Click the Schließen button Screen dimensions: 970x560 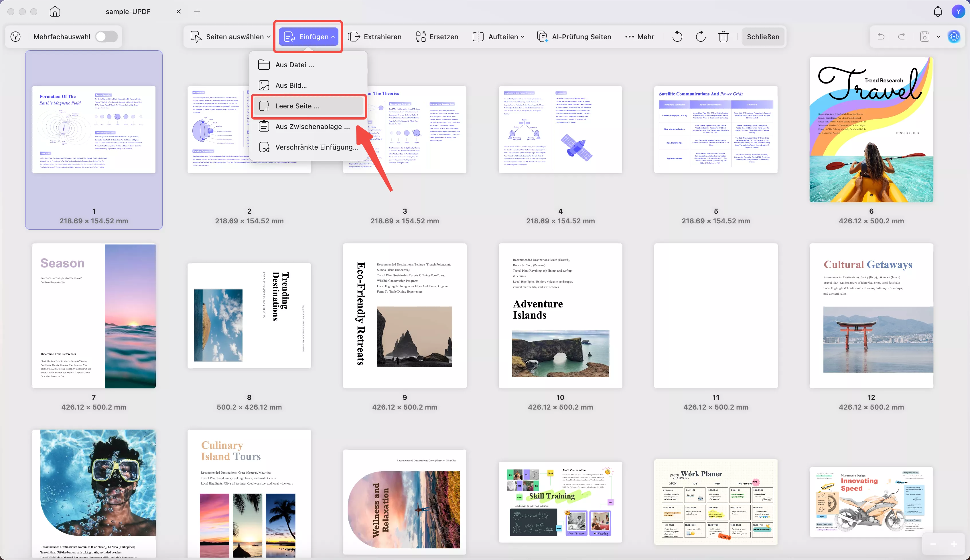tap(763, 37)
